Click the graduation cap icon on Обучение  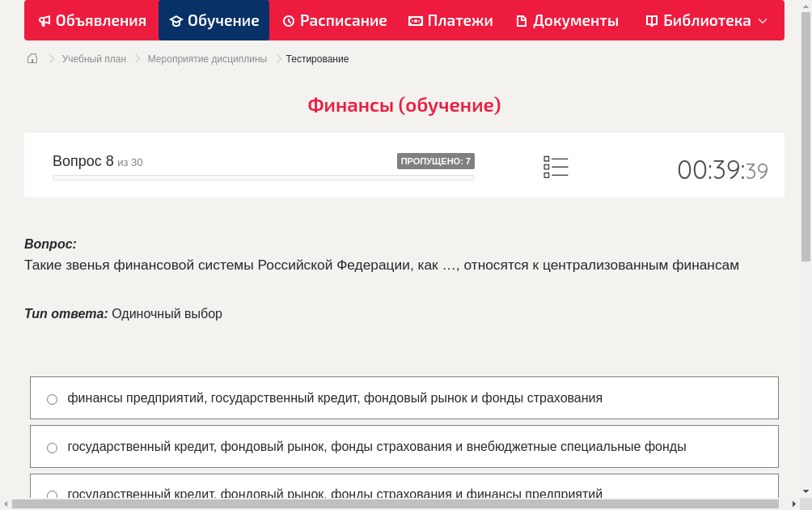point(177,20)
